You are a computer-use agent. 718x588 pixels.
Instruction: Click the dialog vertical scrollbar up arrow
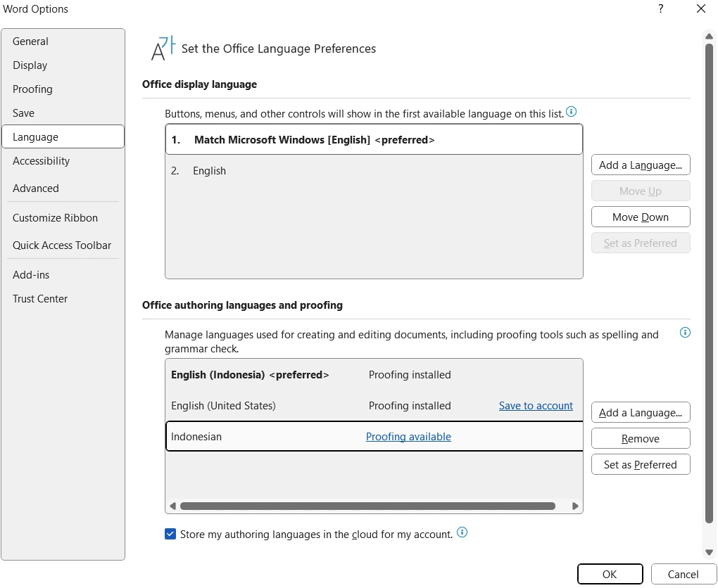pyautogui.click(x=709, y=36)
